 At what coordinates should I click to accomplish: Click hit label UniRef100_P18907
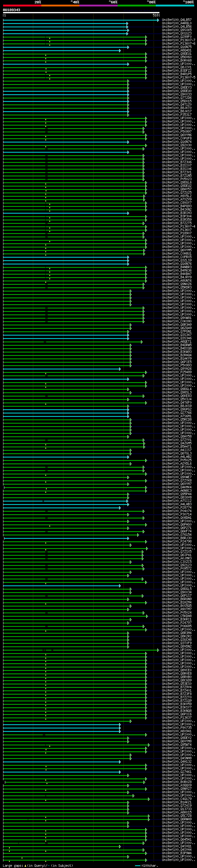coord(177,233)
